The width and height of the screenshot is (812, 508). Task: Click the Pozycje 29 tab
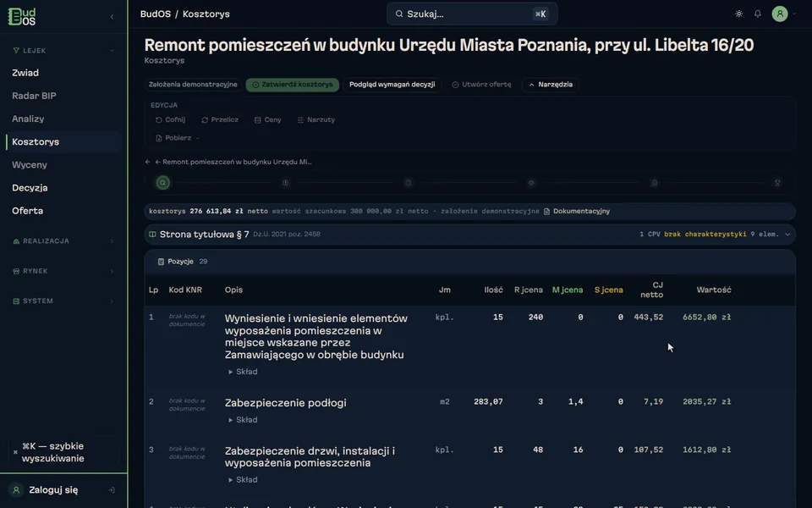point(183,262)
